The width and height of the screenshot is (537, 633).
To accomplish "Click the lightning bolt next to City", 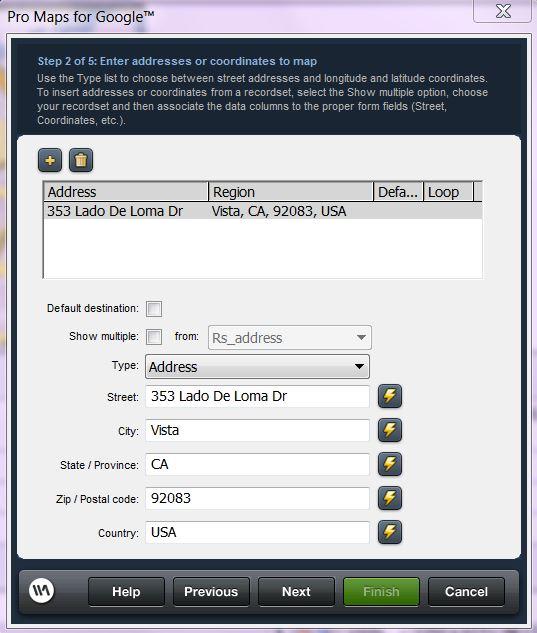I will 390,430.
